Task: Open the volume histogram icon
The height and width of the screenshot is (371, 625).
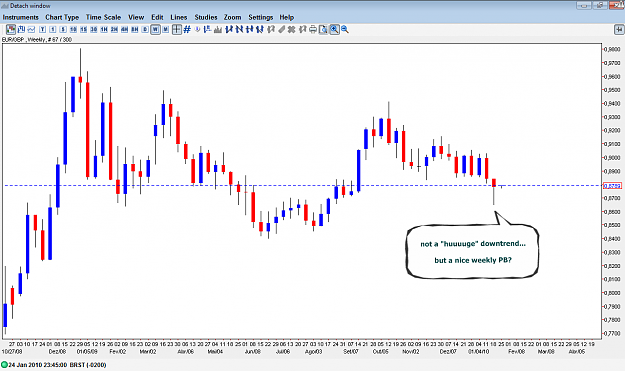Action: [x=218, y=29]
